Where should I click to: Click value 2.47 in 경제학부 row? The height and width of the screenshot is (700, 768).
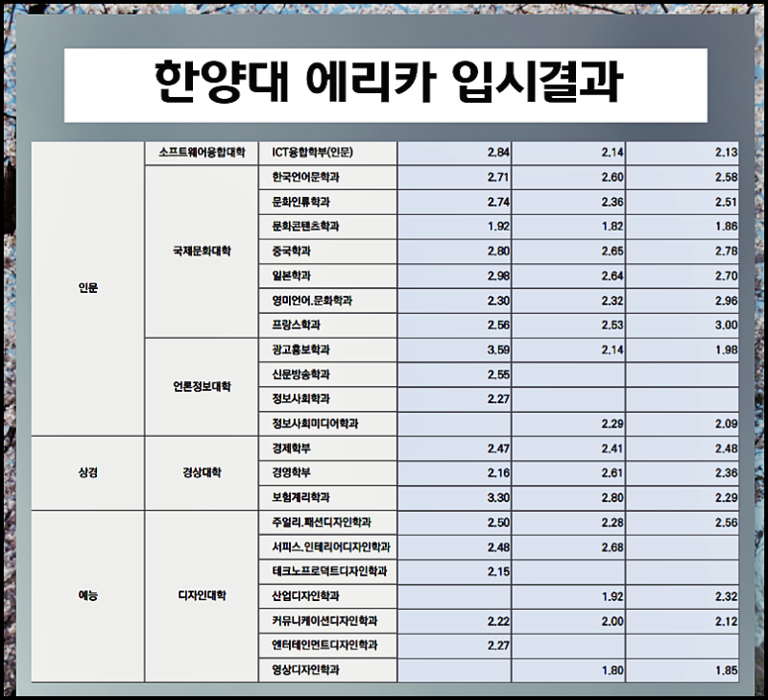[x=498, y=448]
